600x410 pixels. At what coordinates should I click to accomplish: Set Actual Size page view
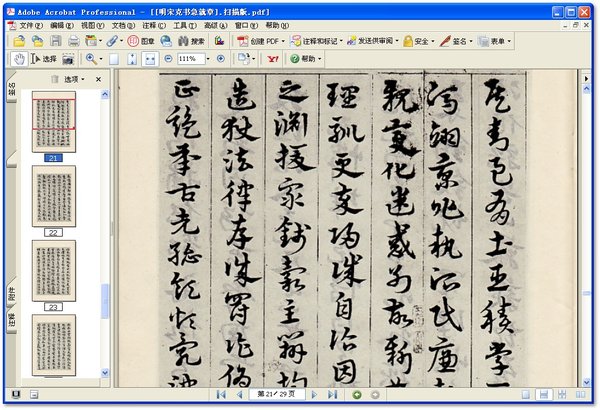(x=114, y=59)
